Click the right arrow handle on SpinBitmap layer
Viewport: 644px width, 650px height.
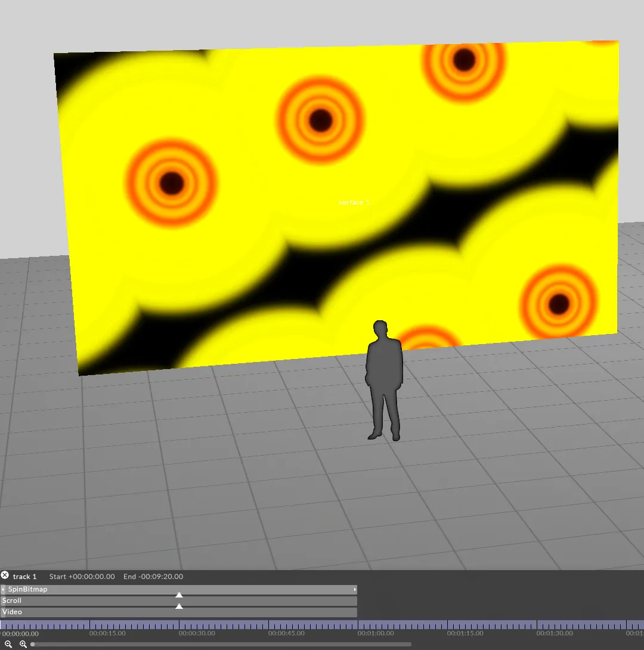pyautogui.click(x=355, y=590)
